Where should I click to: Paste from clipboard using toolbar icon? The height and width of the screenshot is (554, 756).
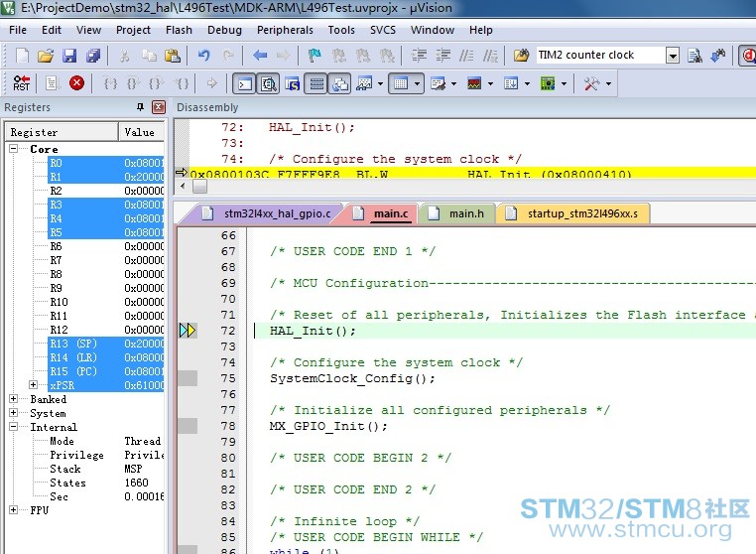(x=173, y=56)
